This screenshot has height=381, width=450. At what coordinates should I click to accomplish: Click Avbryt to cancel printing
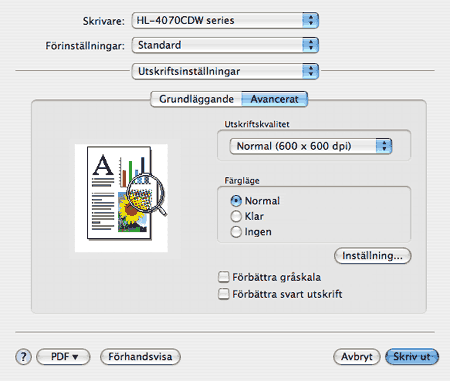(x=357, y=357)
